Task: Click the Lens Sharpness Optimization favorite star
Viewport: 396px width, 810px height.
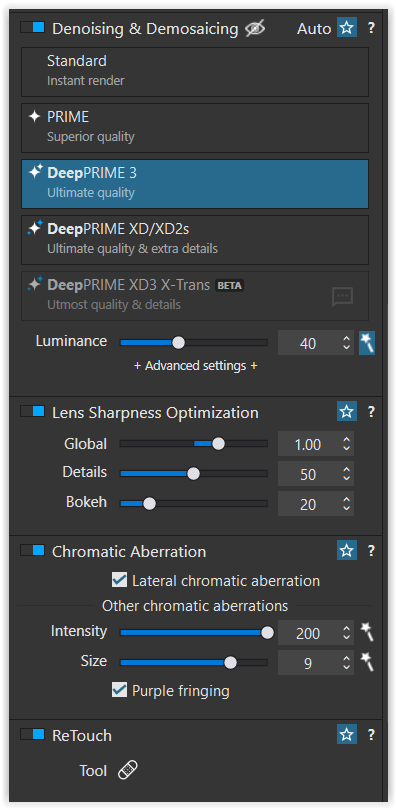Action: pos(347,412)
